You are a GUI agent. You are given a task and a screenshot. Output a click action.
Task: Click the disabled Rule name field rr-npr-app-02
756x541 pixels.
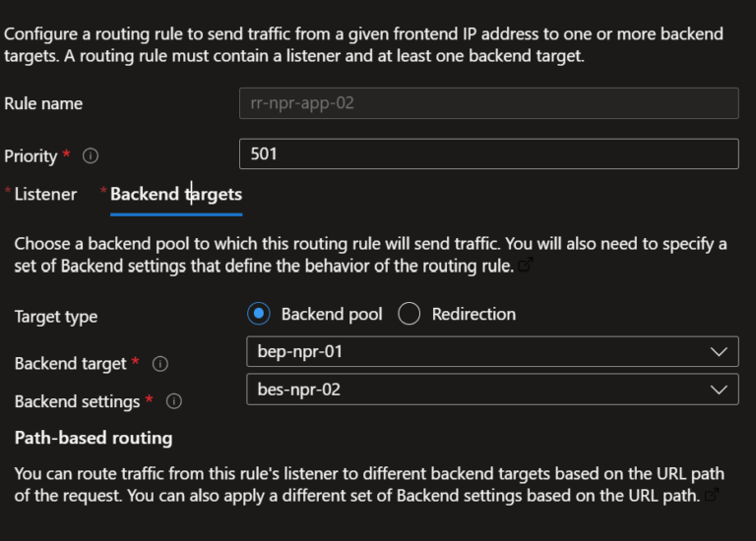pyautogui.click(x=489, y=103)
